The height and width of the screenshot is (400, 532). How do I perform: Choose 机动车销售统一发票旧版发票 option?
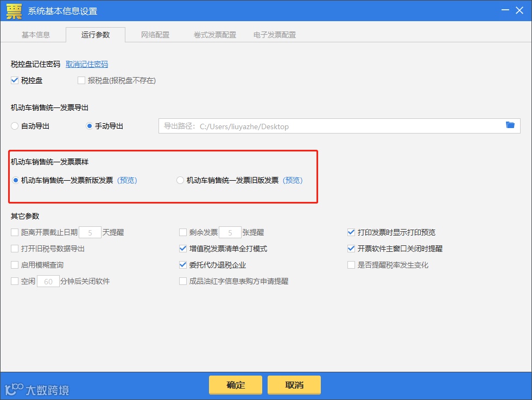coord(180,180)
